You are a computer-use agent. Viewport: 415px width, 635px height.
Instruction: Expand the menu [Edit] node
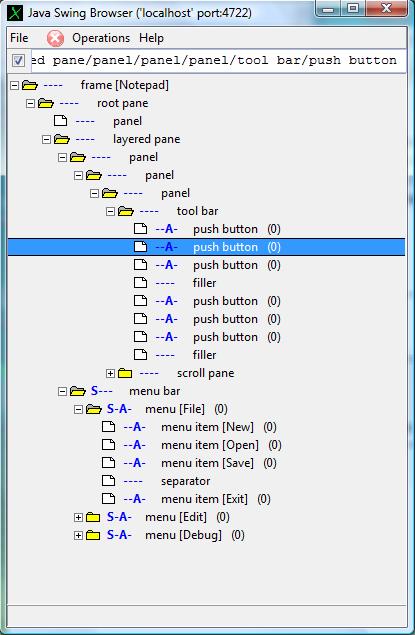tap(79, 518)
